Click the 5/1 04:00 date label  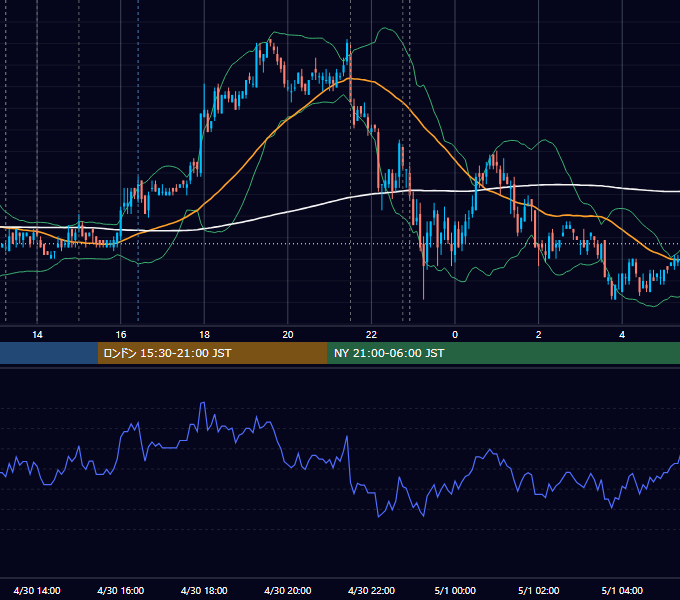click(x=622, y=590)
